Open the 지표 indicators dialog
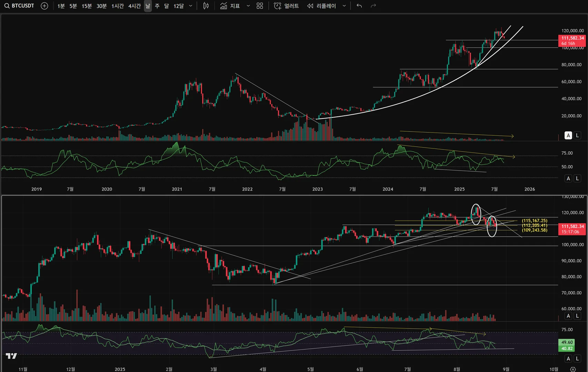588x372 pixels. click(x=230, y=6)
